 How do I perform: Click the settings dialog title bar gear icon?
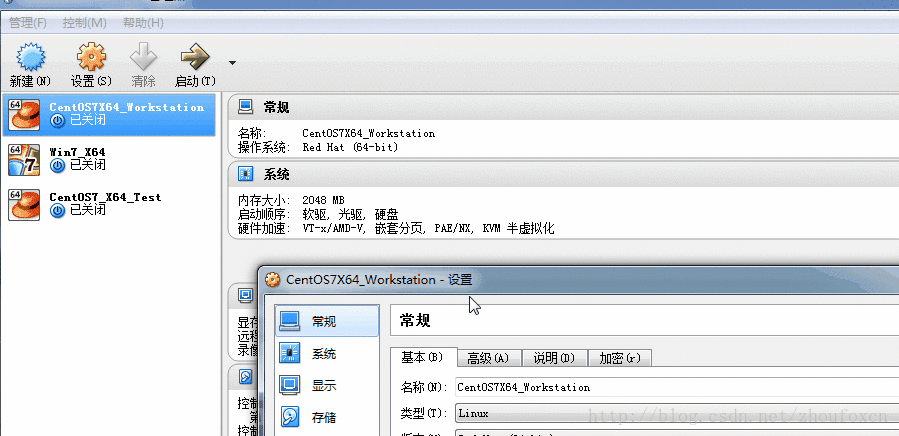tap(273, 280)
